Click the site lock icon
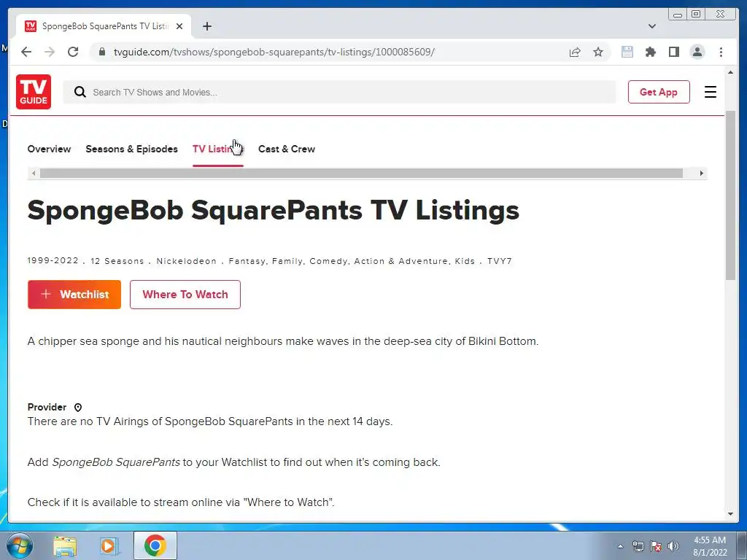The width and height of the screenshot is (747, 560). (x=102, y=52)
